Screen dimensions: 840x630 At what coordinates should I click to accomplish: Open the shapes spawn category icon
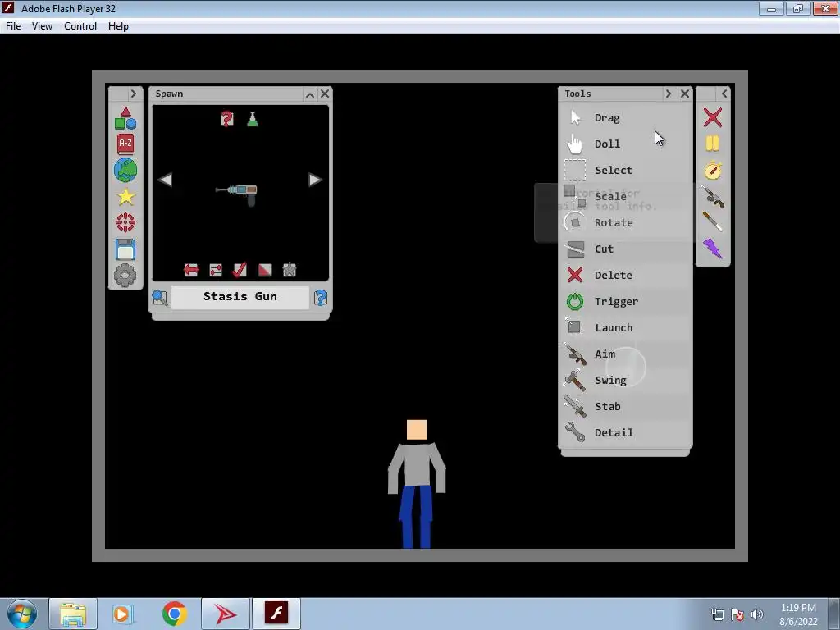click(x=126, y=118)
